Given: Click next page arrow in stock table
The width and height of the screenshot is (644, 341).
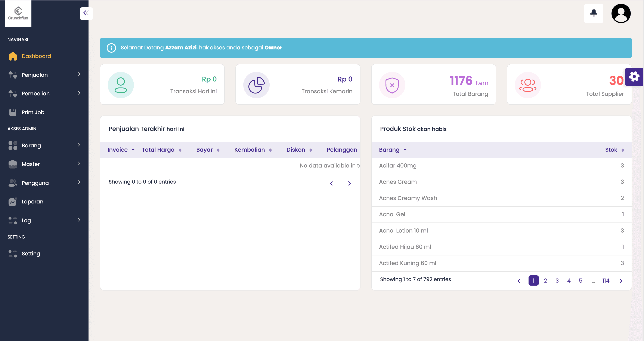Looking at the screenshot, I should coord(620,281).
